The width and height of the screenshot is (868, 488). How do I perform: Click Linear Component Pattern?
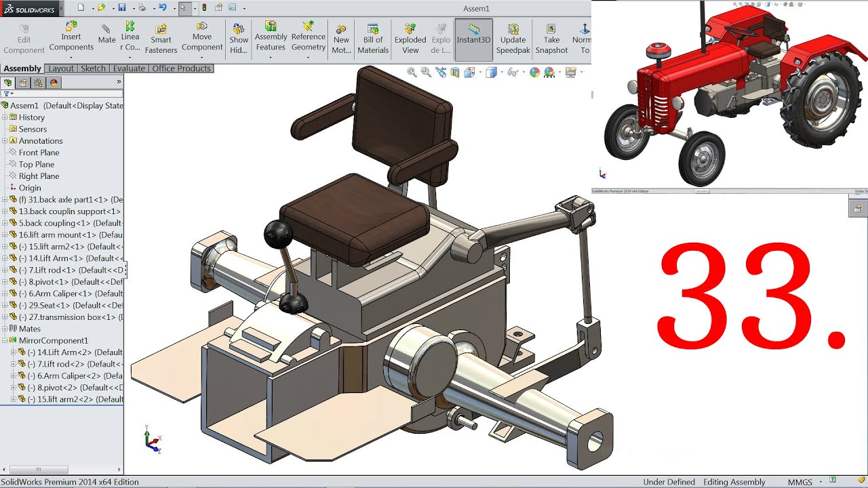(x=130, y=36)
